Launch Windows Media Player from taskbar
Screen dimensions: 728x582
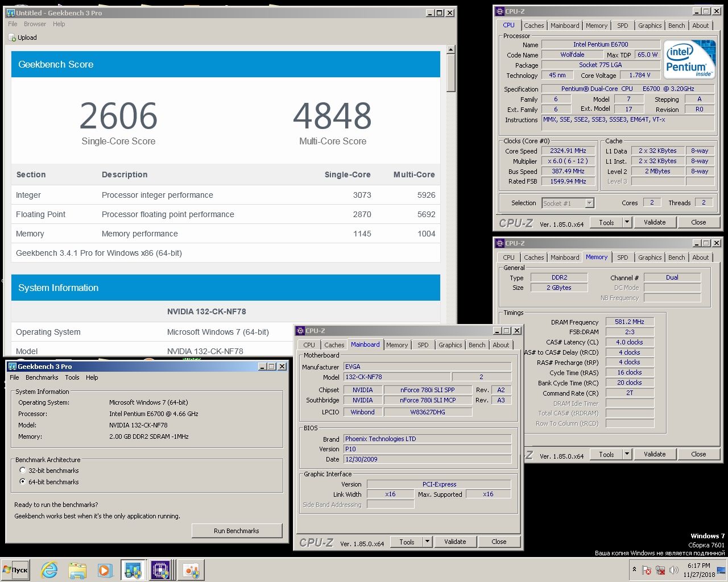click(x=104, y=570)
